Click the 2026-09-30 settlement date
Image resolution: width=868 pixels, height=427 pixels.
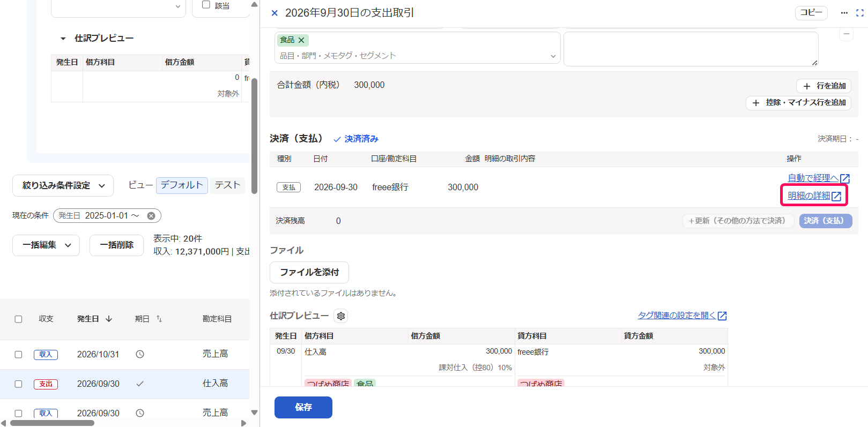pos(336,188)
